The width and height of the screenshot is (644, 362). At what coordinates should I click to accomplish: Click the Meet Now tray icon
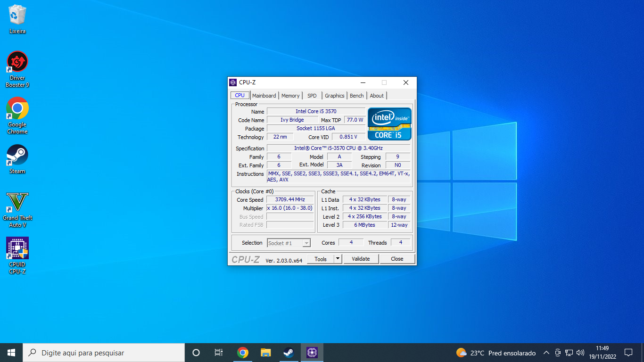point(558,353)
